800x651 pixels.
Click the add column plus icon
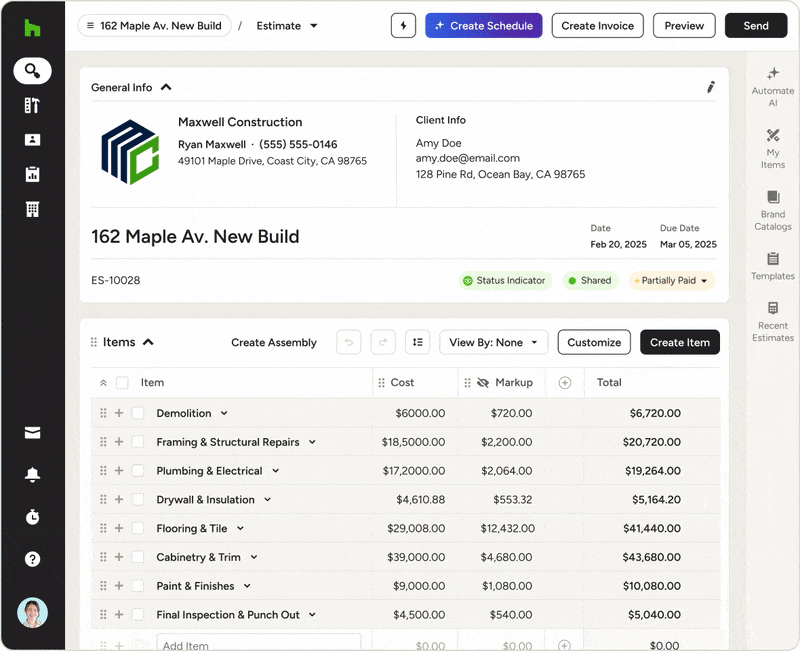coord(565,383)
